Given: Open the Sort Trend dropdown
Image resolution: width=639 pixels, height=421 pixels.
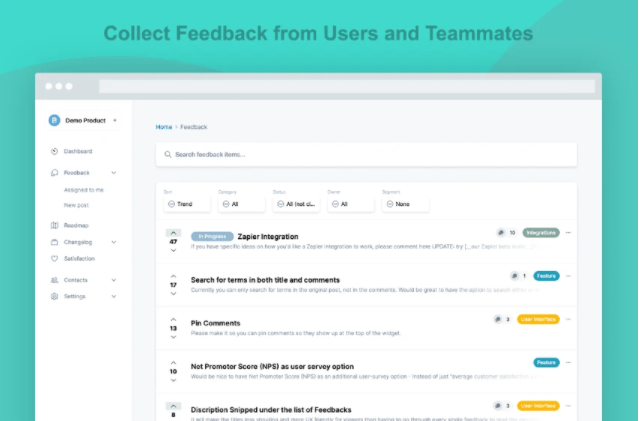Looking at the screenshot, I should click(x=186, y=204).
